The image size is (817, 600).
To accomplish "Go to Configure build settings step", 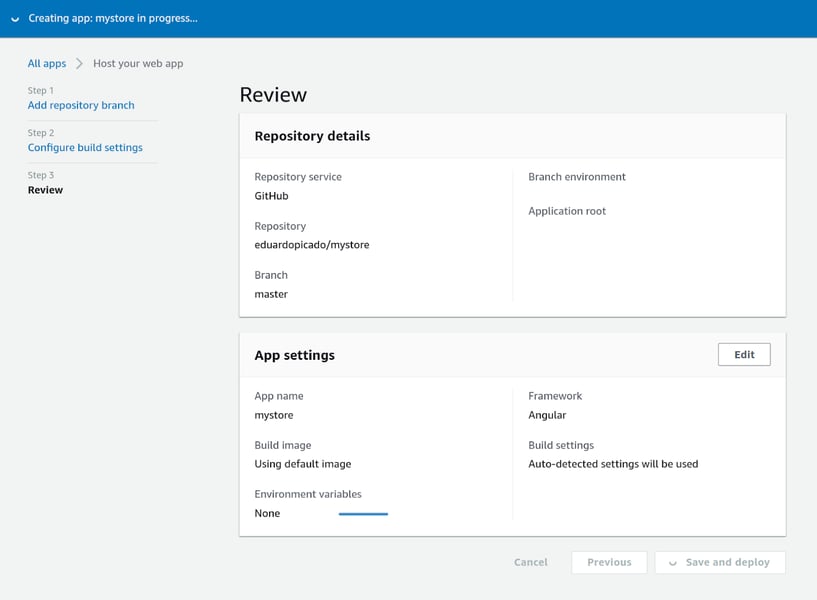I will click(85, 147).
